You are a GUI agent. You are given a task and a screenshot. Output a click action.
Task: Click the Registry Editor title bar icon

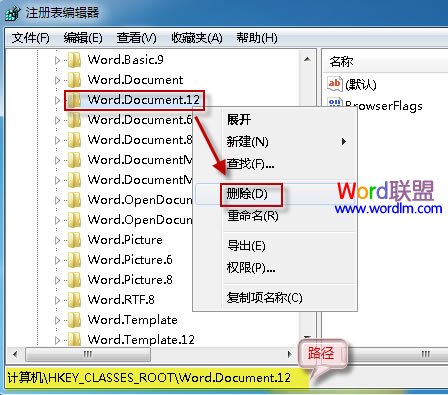13,13
